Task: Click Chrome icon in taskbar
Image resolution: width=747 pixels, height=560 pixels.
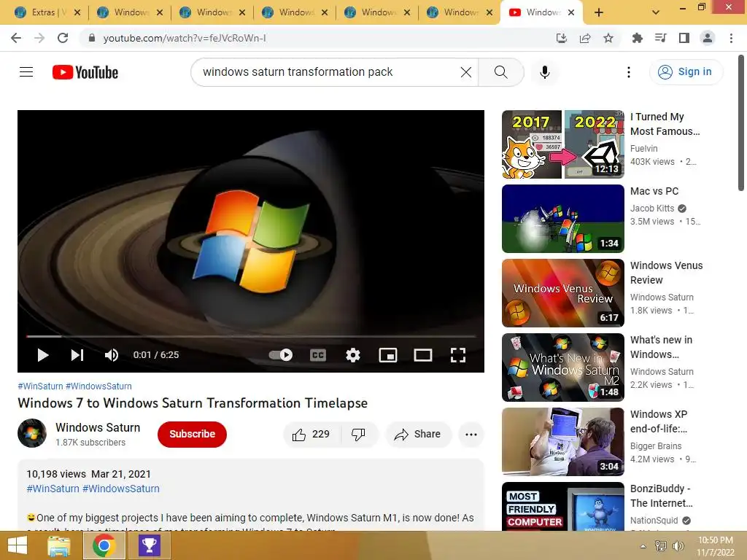Action: point(104,545)
